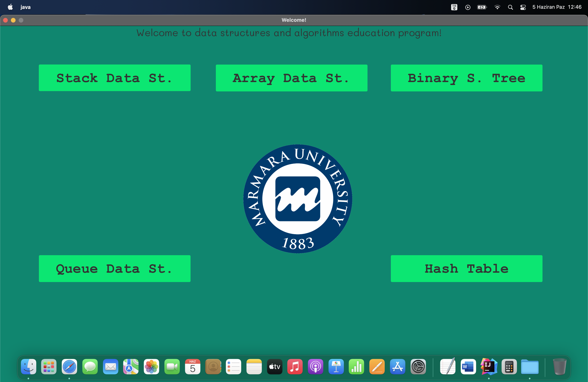
Task: Open Mail from the Dock
Action: tap(110, 366)
